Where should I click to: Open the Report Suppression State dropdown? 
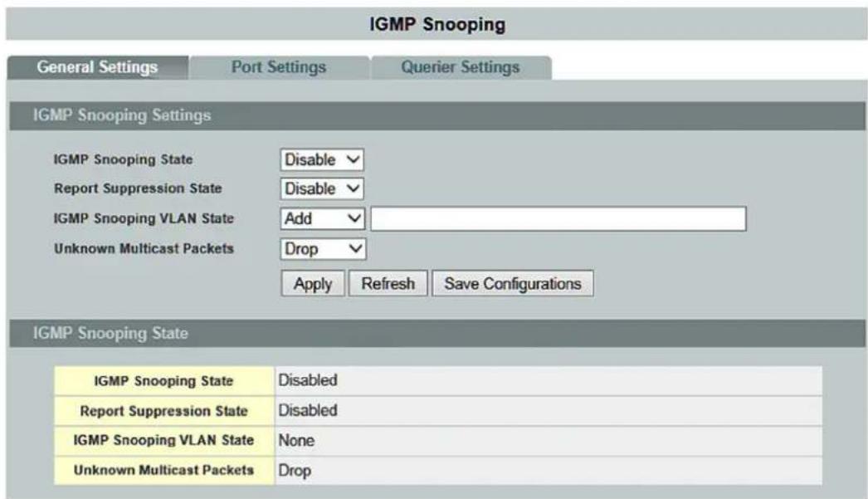[322, 188]
